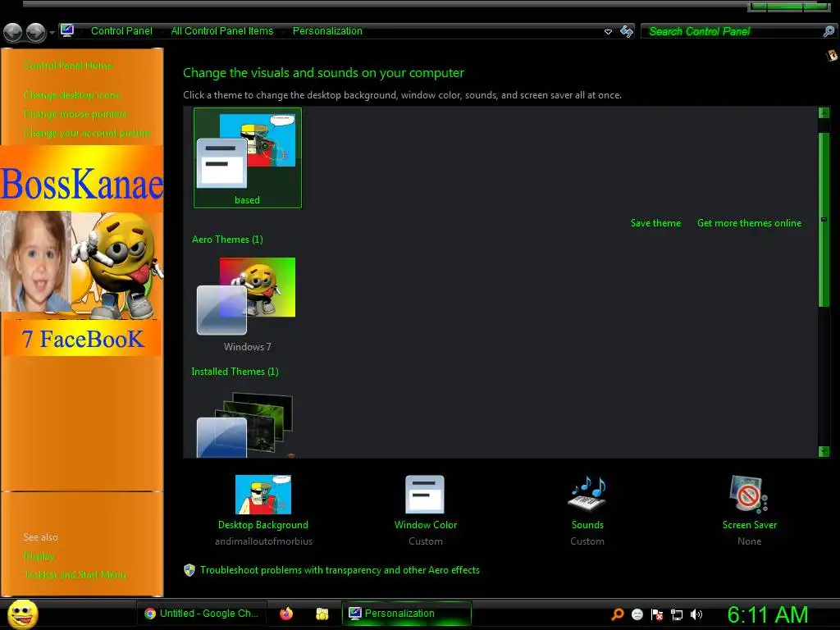Viewport: 840px width, 630px height.
Task: Open Sounds settings icon
Action: pos(587,493)
